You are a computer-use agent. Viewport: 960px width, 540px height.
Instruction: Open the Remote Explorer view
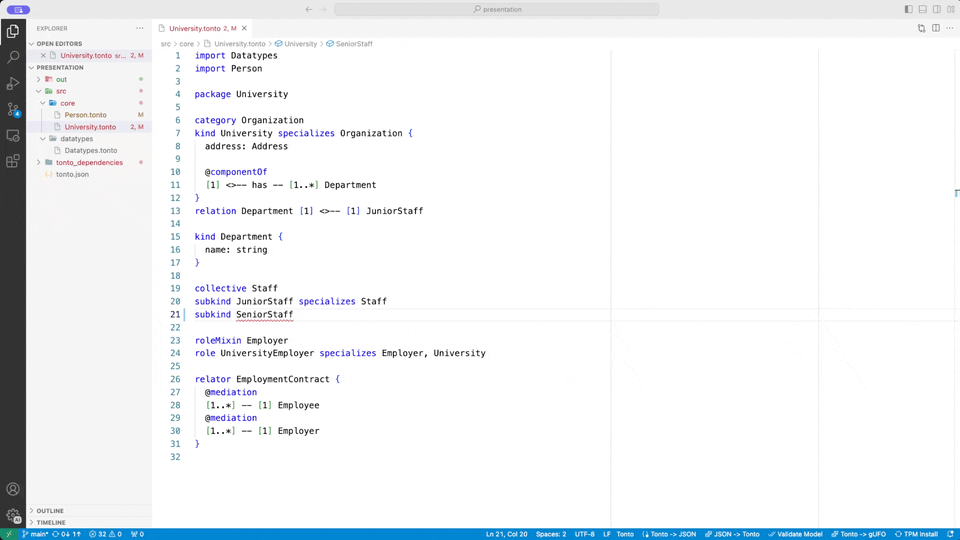(13, 135)
